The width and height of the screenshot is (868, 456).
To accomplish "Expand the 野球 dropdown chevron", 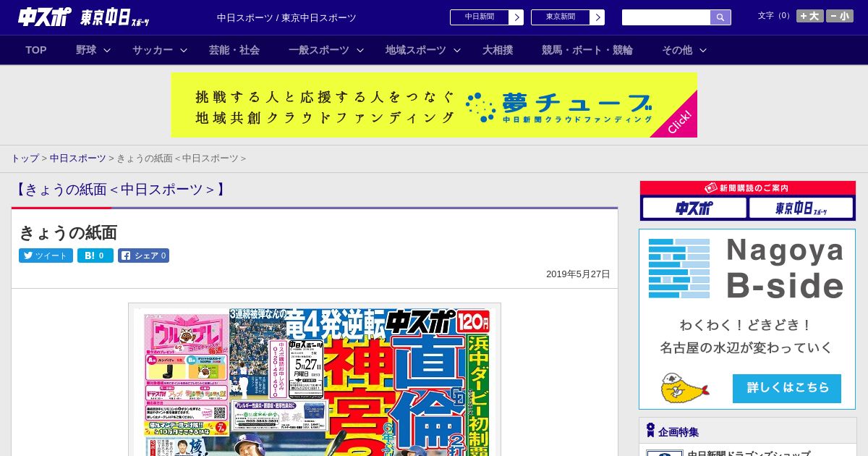I will pos(107,50).
